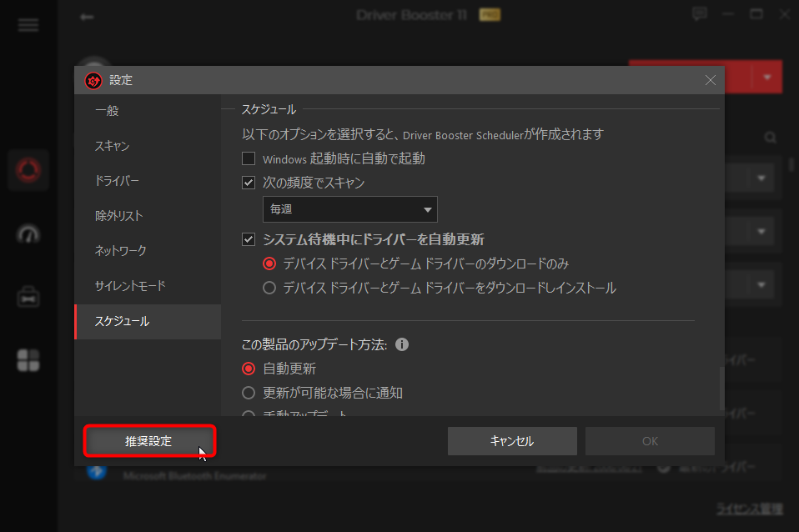Viewport: 799px width, 532px height.
Task: Select download and install drivers radio option
Action: [x=269, y=289]
